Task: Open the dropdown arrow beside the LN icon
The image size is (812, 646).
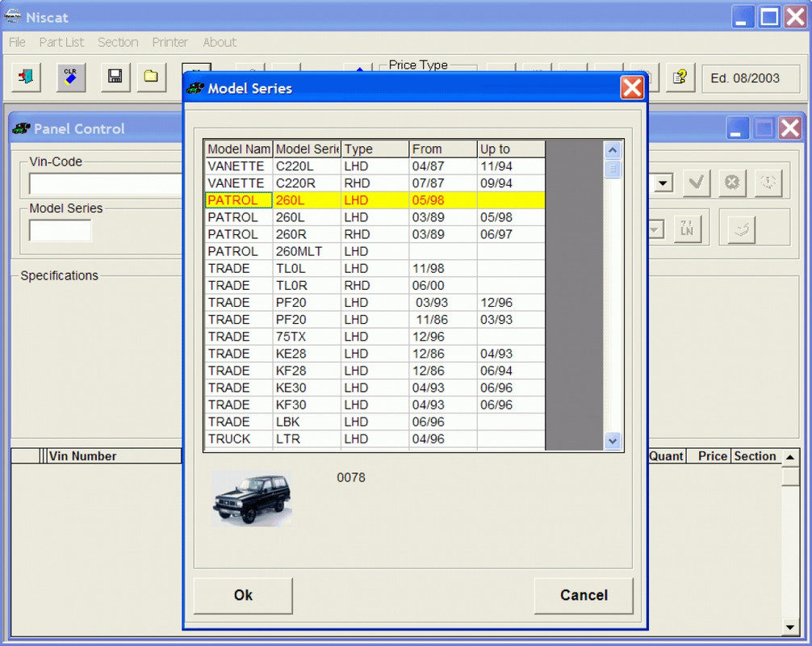Action: [x=655, y=229]
